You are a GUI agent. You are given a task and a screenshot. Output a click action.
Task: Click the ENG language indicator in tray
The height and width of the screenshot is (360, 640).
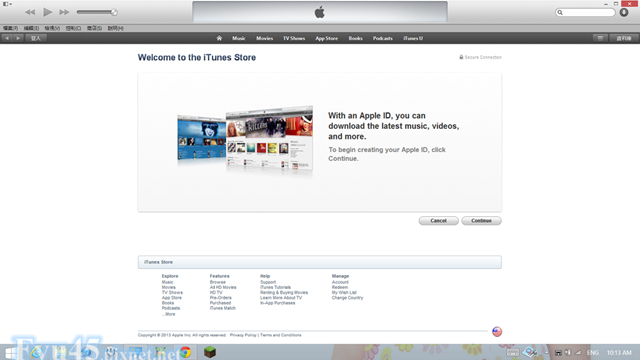click(593, 353)
